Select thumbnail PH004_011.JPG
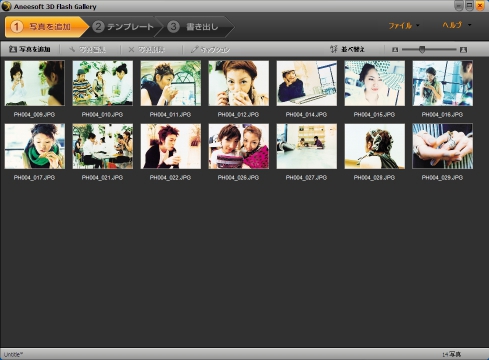This screenshot has width=489, height=360. tap(171, 83)
